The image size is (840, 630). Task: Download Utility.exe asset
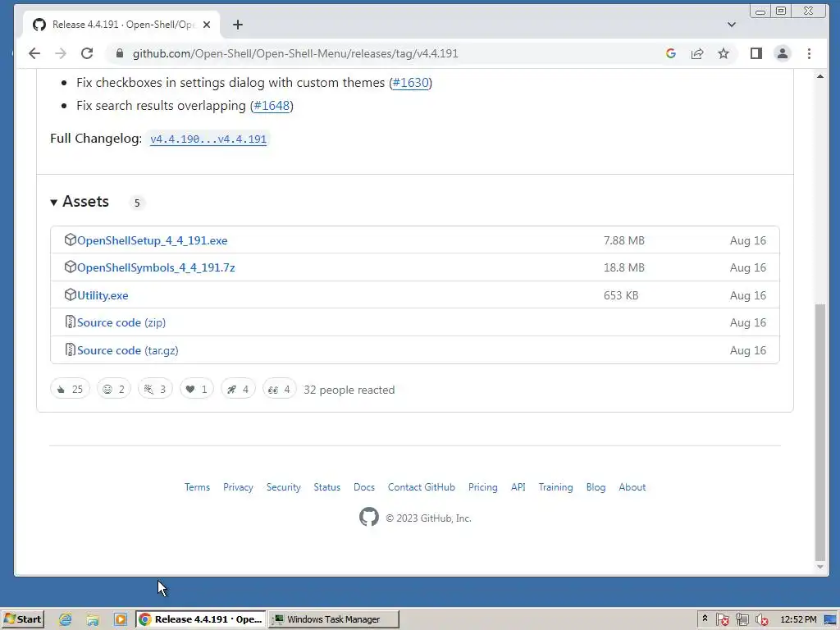pyautogui.click(x=103, y=295)
